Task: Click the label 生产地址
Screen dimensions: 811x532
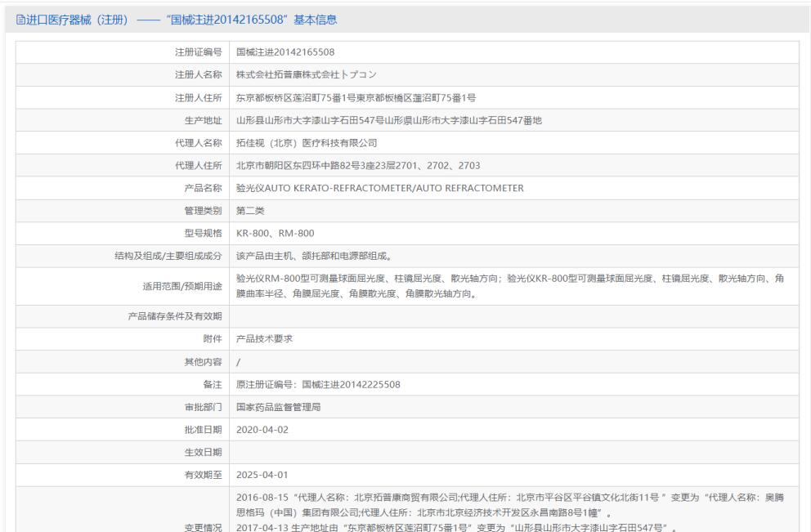Action: tap(203, 120)
